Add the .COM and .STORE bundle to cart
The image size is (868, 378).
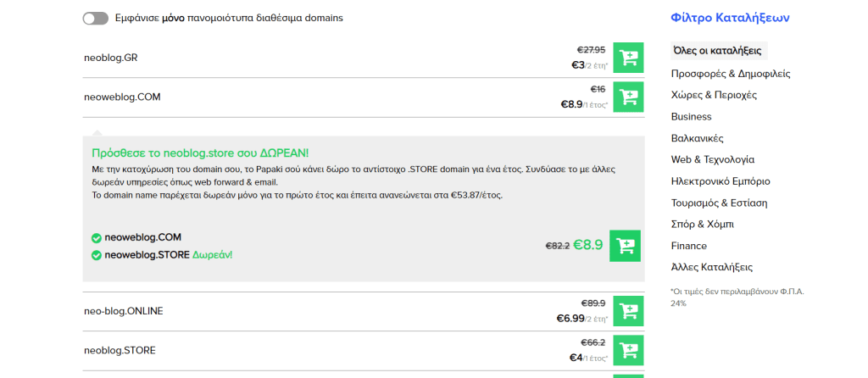[625, 246]
